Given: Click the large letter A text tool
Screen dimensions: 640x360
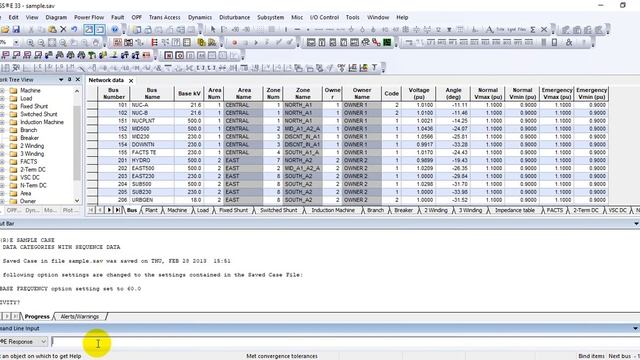Looking at the screenshot, I should coord(489,29).
